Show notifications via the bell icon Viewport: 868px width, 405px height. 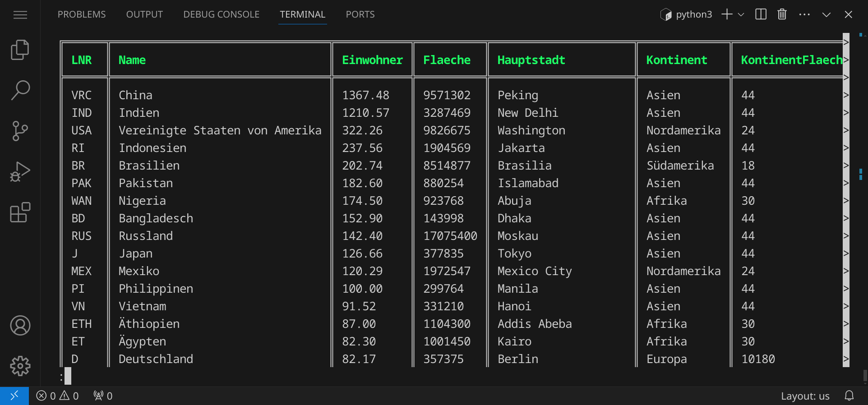click(849, 396)
